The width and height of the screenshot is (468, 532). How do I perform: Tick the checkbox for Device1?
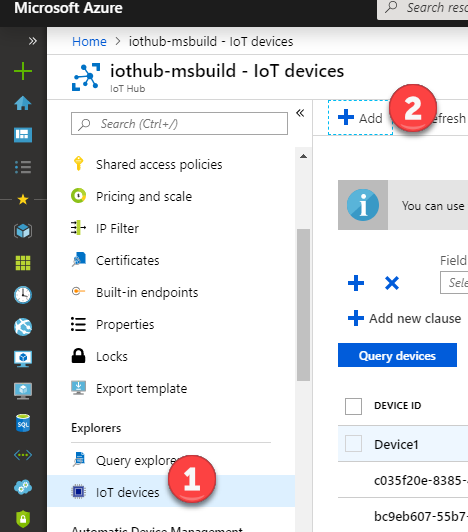pos(353,444)
